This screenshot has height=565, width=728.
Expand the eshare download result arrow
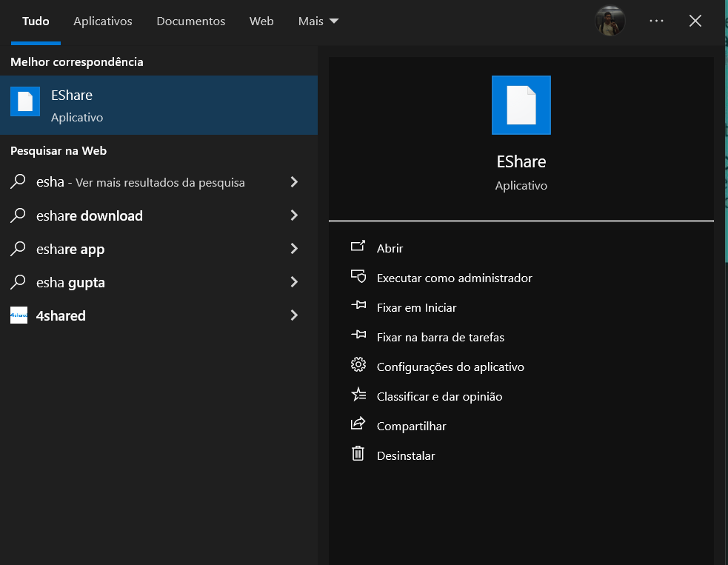click(294, 215)
